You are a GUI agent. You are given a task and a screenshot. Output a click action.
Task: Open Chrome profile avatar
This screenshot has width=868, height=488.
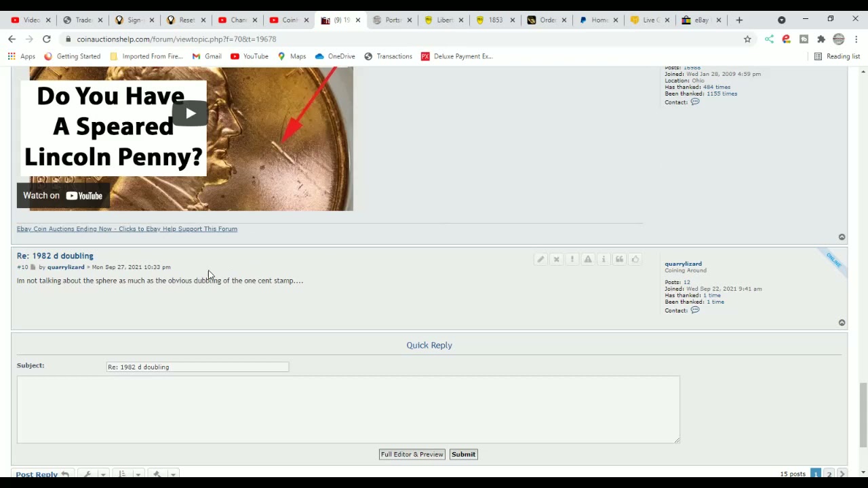[839, 39]
